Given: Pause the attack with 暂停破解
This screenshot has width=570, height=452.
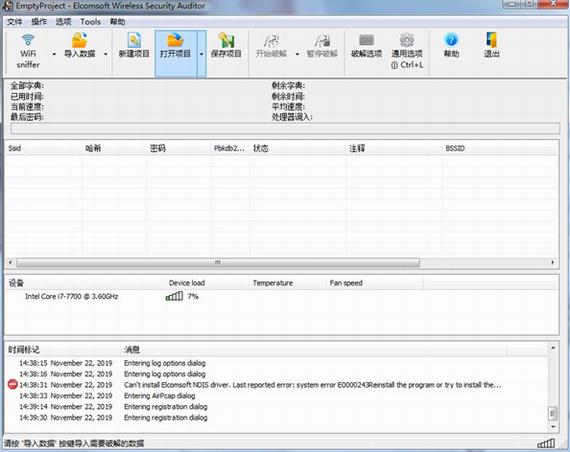Looking at the screenshot, I should point(322,45).
